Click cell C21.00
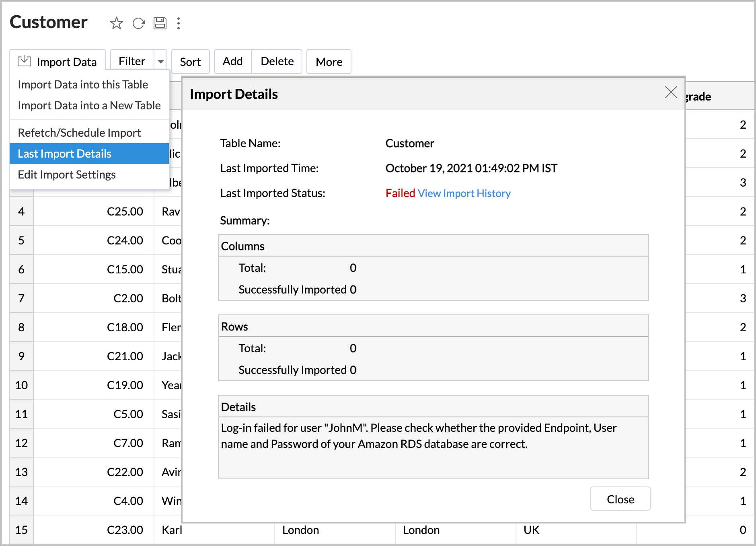The height and width of the screenshot is (546, 756). coord(94,356)
